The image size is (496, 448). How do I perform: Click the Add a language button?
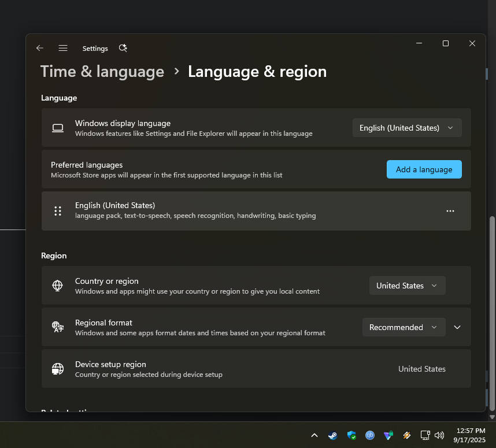click(x=424, y=169)
